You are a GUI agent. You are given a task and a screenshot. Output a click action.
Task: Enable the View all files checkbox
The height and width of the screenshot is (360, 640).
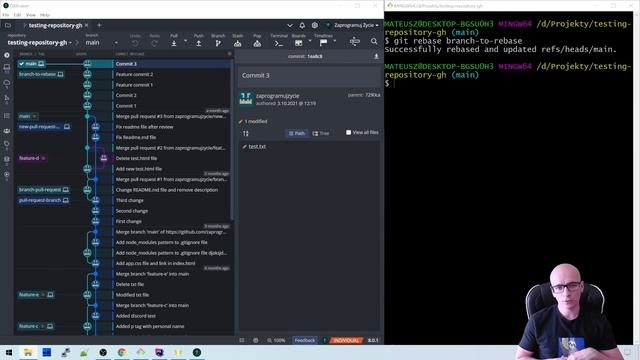(348, 133)
